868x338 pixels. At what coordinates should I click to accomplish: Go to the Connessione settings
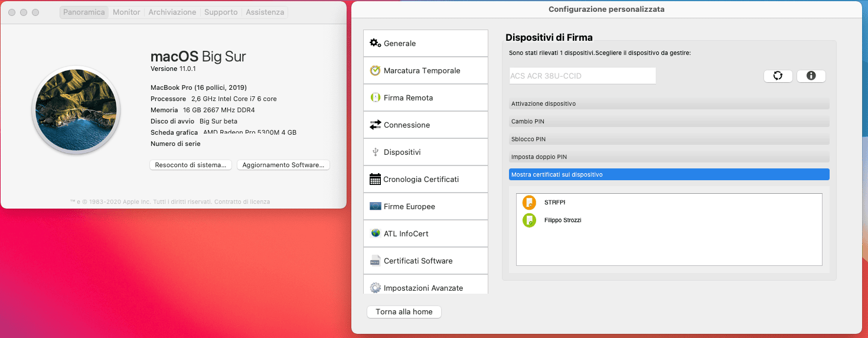(426, 125)
